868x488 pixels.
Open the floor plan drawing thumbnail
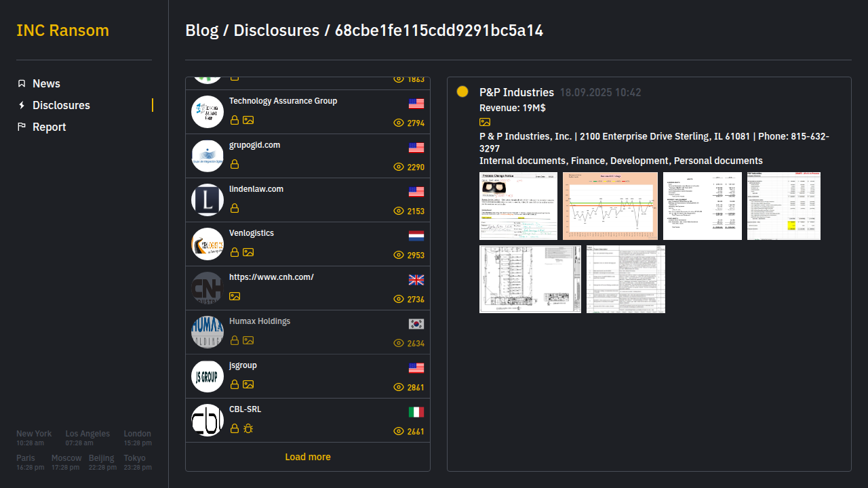[530, 279]
